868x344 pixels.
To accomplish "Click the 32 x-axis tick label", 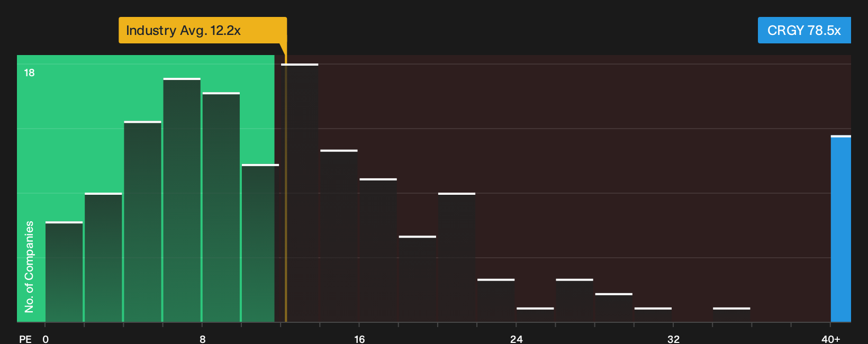I will 673,339.
